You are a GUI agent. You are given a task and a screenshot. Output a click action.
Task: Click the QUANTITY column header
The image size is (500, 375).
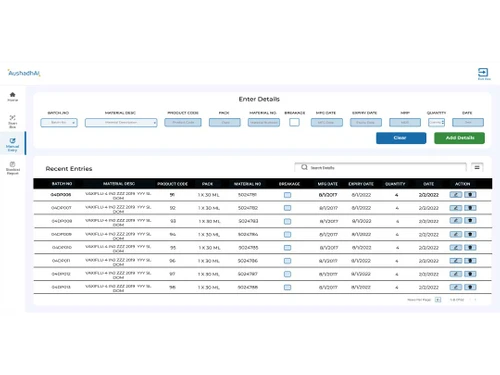395,184
